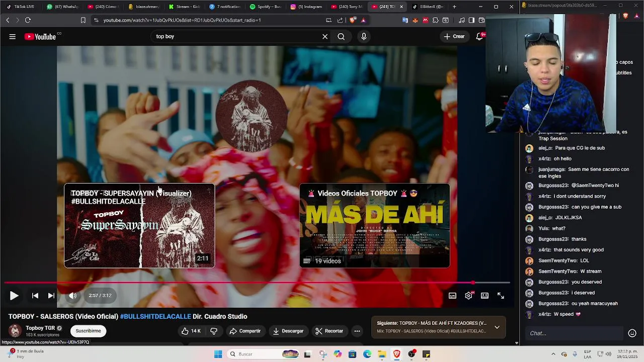Open Microsoft Edge from the taskbar
This screenshot has width=644, height=362.
click(x=367, y=354)
